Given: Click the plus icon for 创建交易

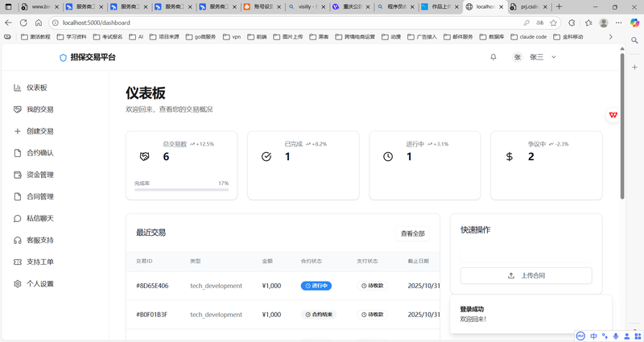Looking at the screenshot, I should click(x=18, y=131).
